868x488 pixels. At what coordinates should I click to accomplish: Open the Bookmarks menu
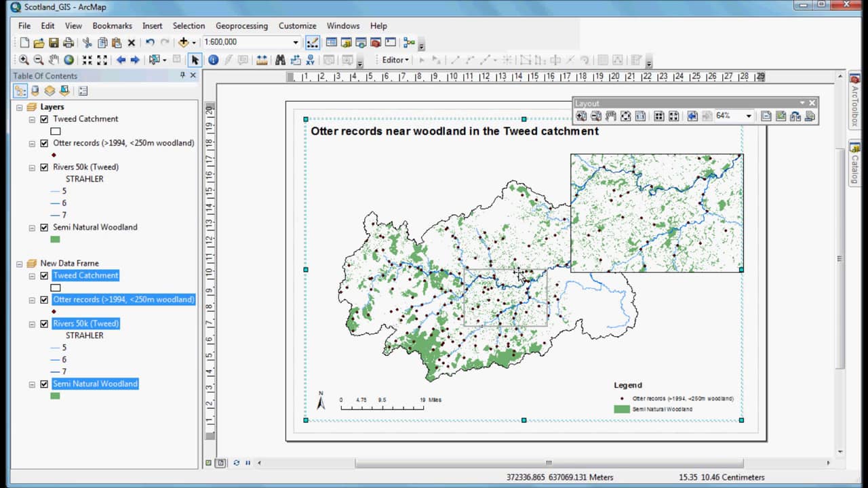click(x=112, y=26)
